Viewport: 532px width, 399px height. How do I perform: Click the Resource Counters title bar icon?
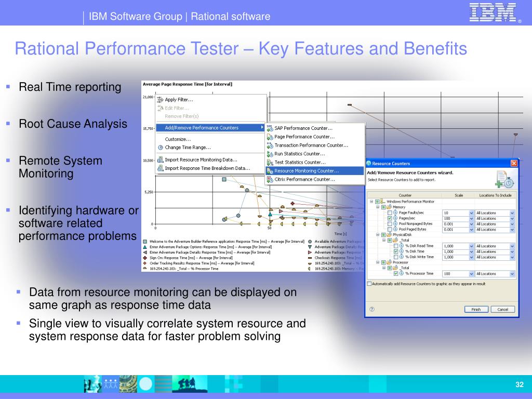(x=369, y=163)
